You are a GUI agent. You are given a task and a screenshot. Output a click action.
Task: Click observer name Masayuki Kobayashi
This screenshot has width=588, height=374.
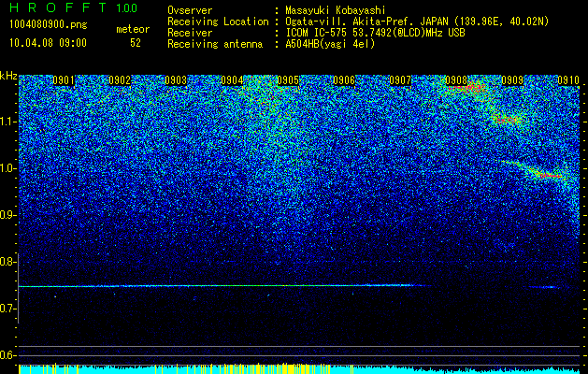(336, 10)
